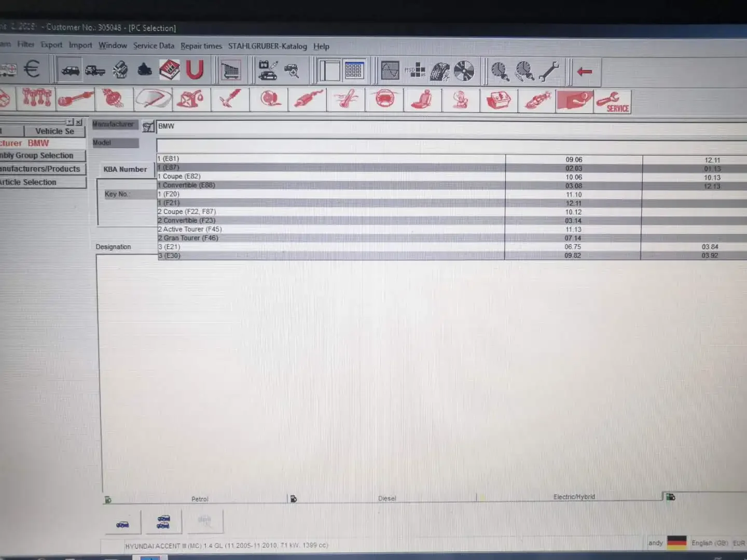This screenshot has width=747, height=560.
Task: Select the battery electrics group icon
Action: (x=499, y=101)
